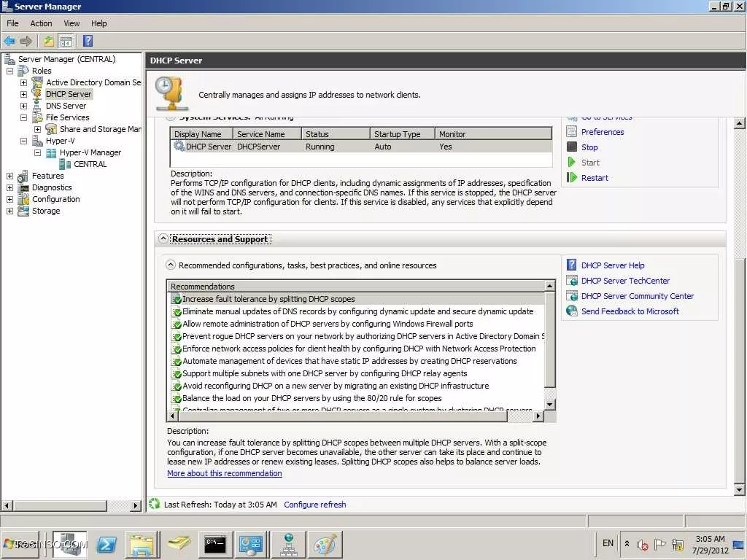
Task: Click the console tree scroll right arrow
Action: (x=136, y=505)
